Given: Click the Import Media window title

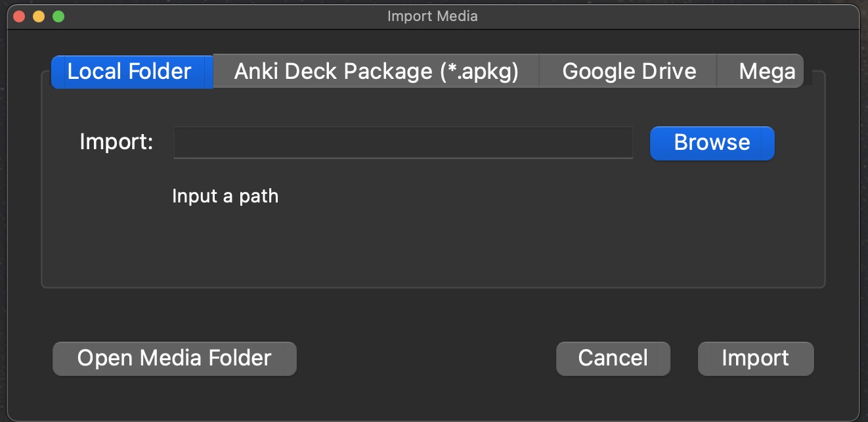Looking at the screenshot, I should [x=433, y=16].
